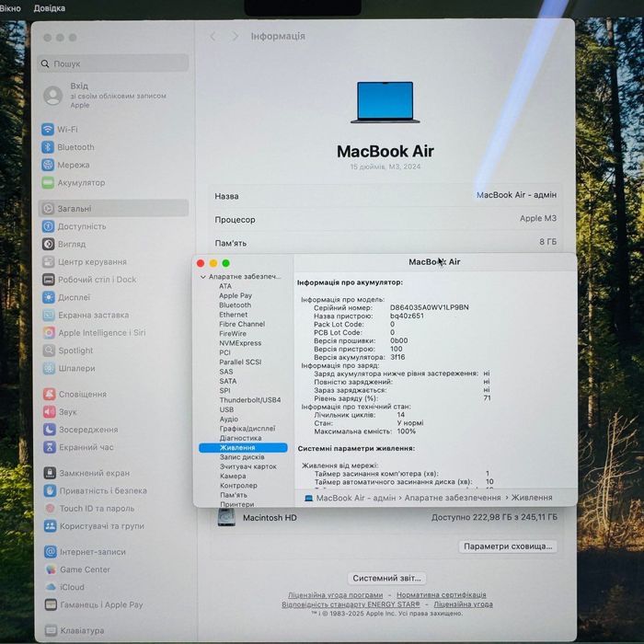Open the Інтернет-записи at-sign icon
Viewport: 644px width, 644px height.
51,552
